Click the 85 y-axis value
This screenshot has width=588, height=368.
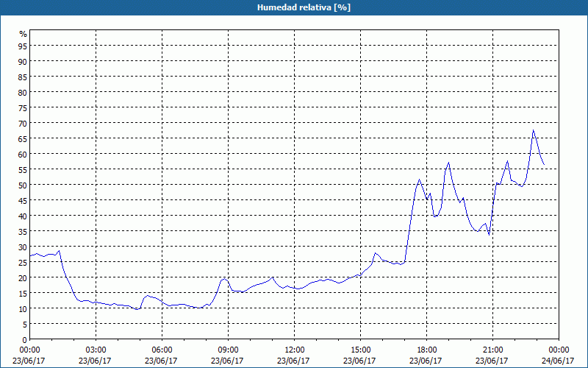click(x=23, y=77)
